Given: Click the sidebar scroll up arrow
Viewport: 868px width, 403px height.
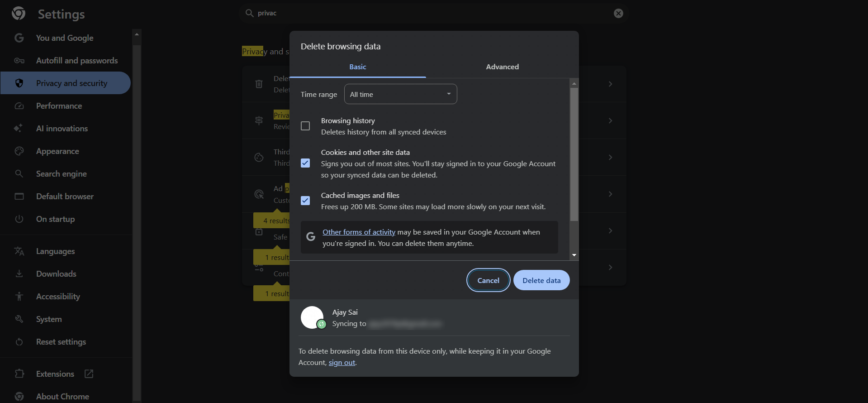Looking at the screenshot, I should (137, 34).
